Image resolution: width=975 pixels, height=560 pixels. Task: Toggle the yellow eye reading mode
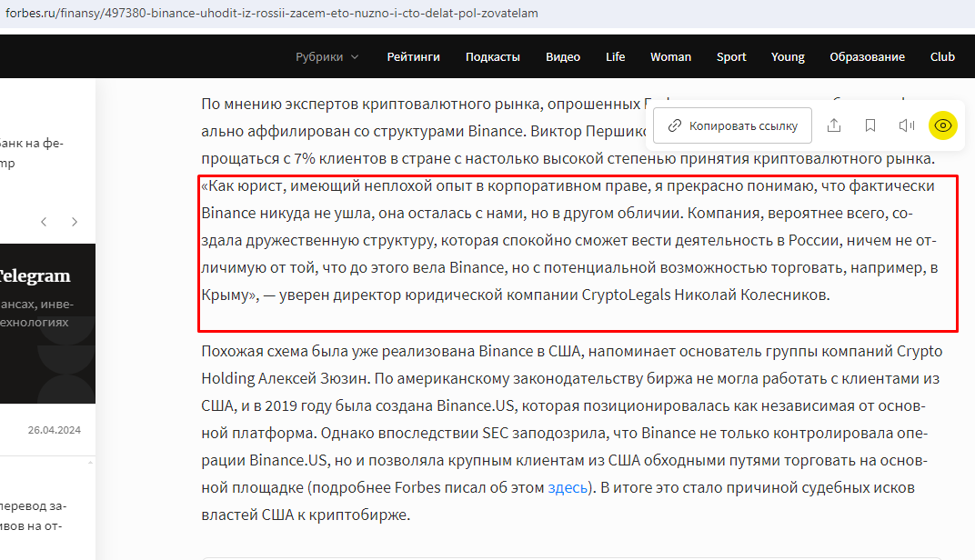click(942, 125)
